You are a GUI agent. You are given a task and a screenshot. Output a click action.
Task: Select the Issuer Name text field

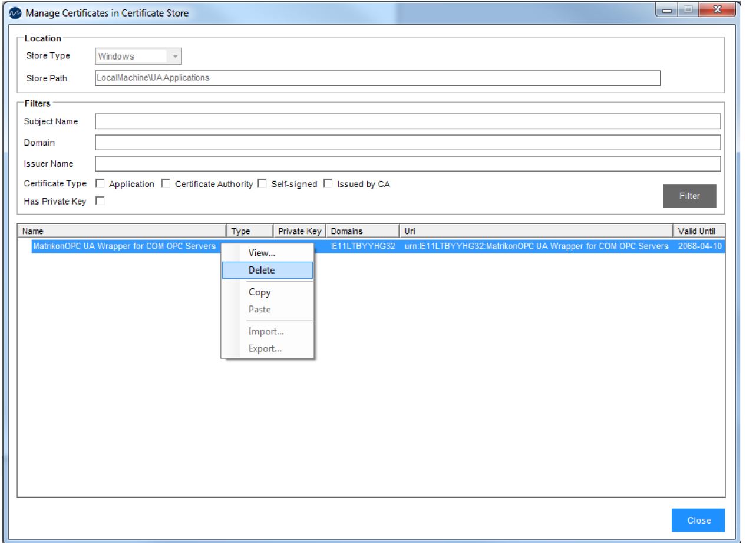coord(408,164)
